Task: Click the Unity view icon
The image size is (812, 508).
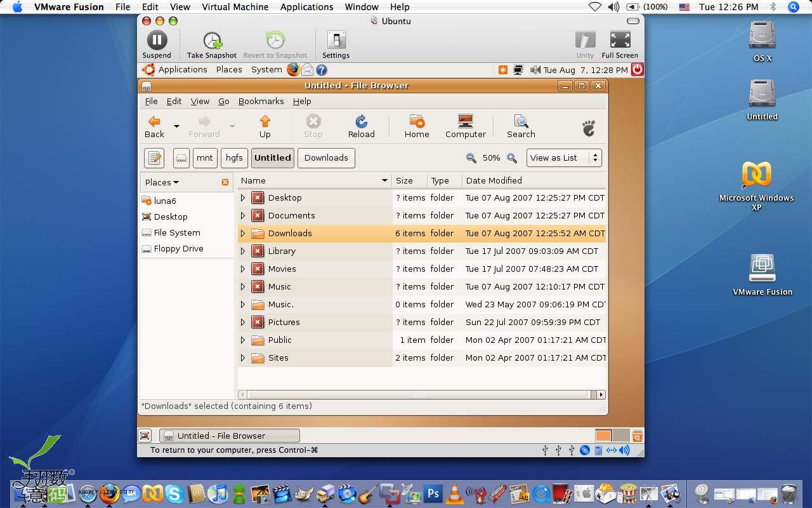Action: pyautogui.click(x=585, y=40)
